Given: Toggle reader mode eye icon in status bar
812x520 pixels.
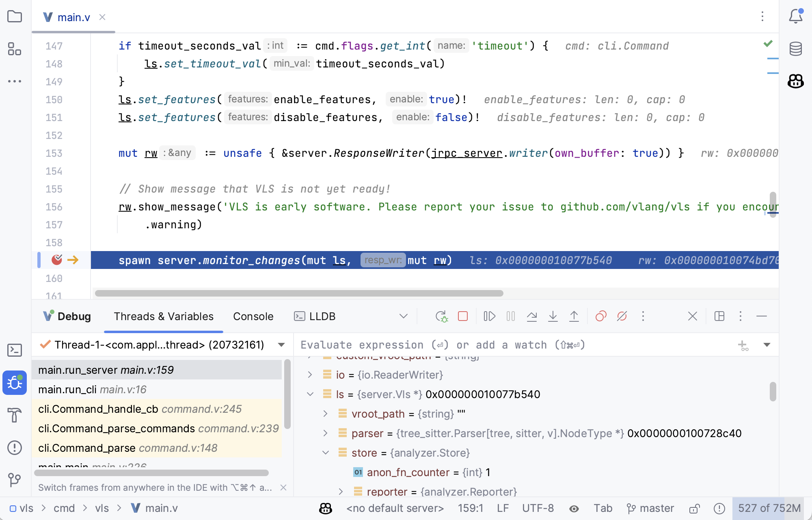Looking at the screenshot, I should pyautogui.click(x=574, y=509).
